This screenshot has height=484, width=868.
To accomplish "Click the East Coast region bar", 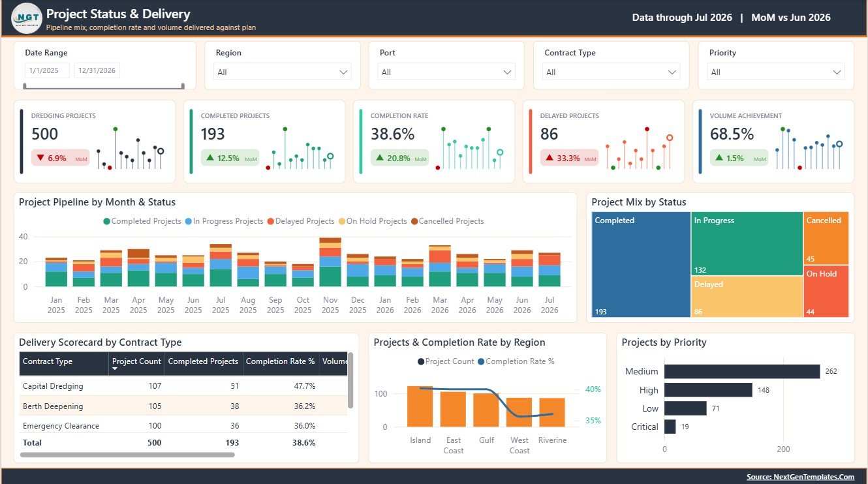I will [x=453, y=409].
